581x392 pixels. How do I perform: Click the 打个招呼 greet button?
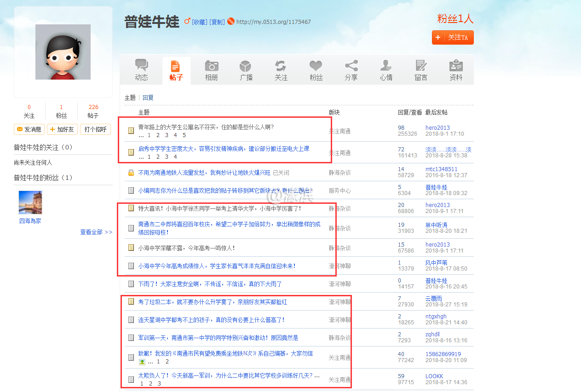tap(95, 129)
